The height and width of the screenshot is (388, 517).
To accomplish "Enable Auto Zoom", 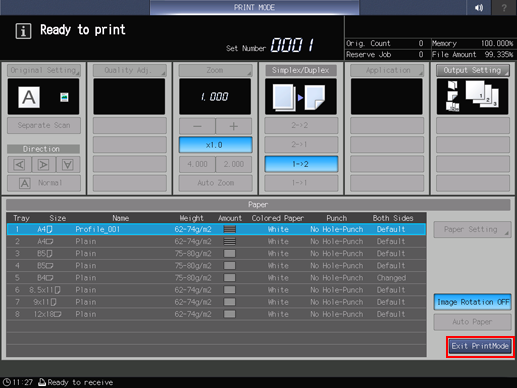I will [x=215, y=183].
